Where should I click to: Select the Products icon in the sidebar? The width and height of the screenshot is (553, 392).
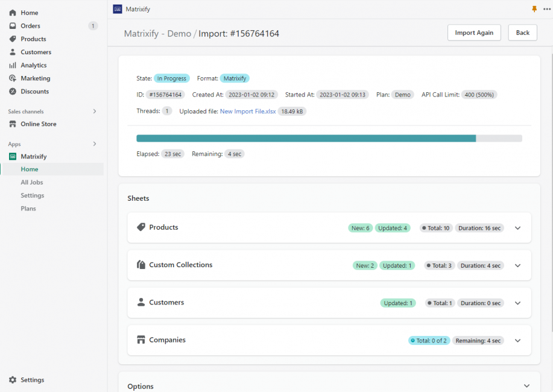(x=12, y=39)
